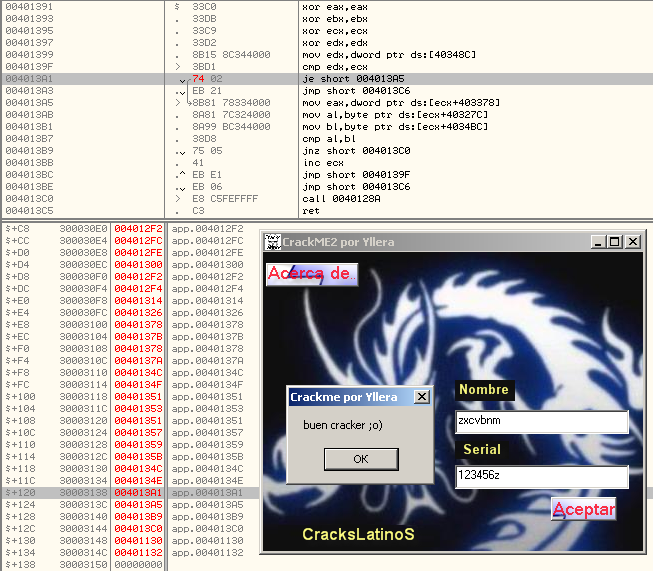The image size is (653, 571).
Task: Close the CrackME2 por Yllera window
Action: pyautogui.click(x=632, y=242)
